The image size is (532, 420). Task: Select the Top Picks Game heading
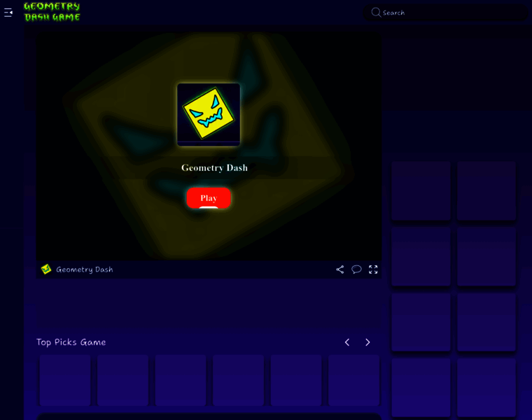[71, 342]
